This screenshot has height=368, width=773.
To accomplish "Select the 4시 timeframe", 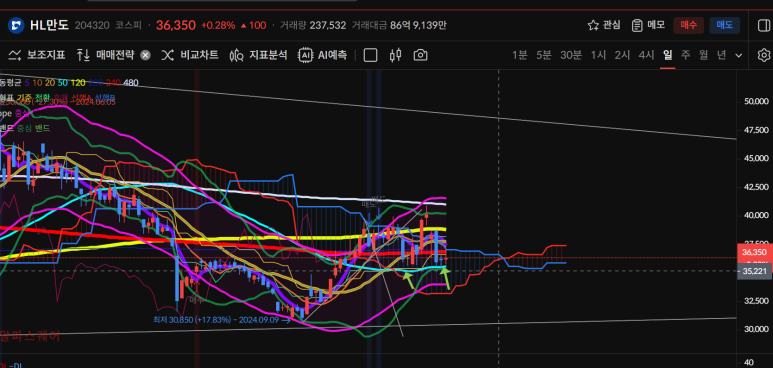I will [646, 55].
